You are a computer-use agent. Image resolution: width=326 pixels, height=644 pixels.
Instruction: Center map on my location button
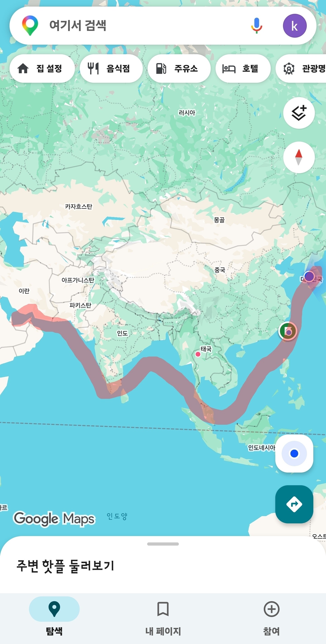pyautogui.click(x=294, y=453)
